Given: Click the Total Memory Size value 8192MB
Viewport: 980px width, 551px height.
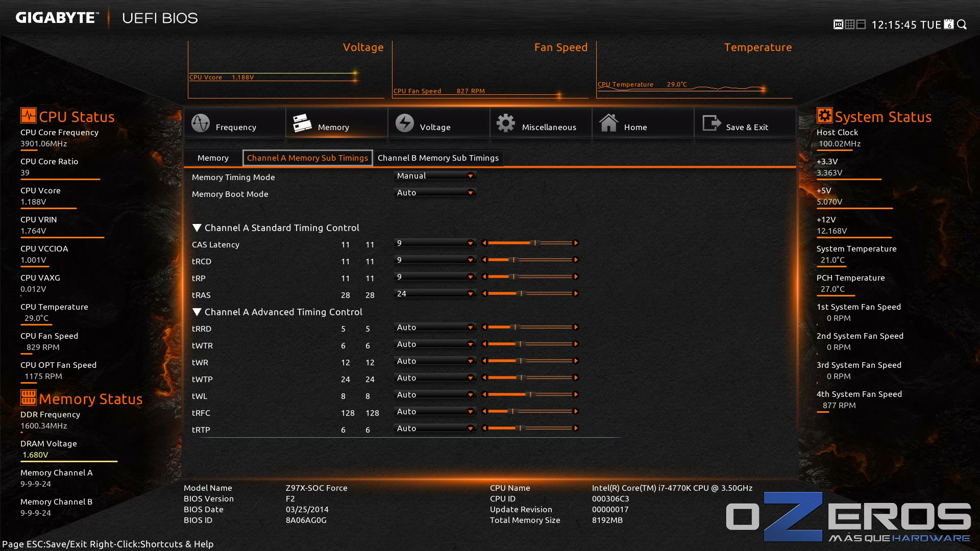Looking at the screenshot, I should (x=607, y=520).
